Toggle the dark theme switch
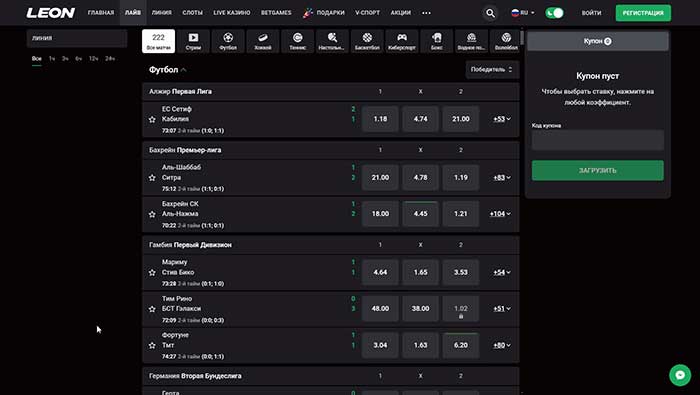Image resolution: width=700 pixels, height=395 pixels. tap(554, 13)
